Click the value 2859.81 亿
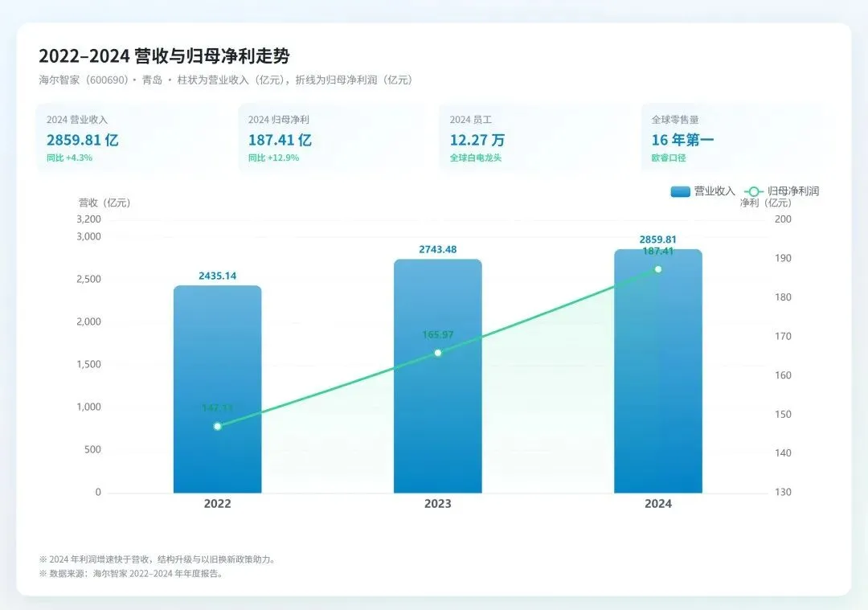This screenshot has width=868, height=610. click(83, 140)
